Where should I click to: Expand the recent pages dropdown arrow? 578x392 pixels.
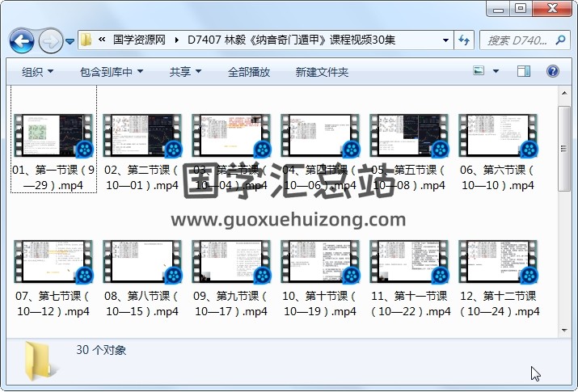(70, 40)
